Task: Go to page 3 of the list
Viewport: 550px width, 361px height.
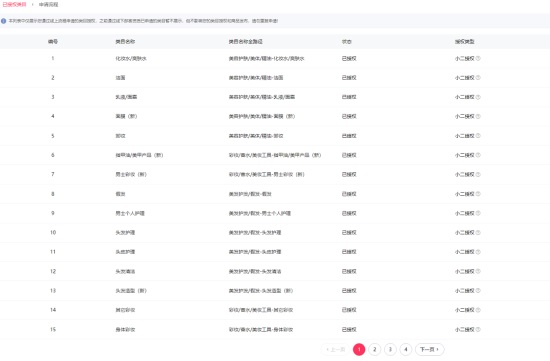Action: coord(390,349)
